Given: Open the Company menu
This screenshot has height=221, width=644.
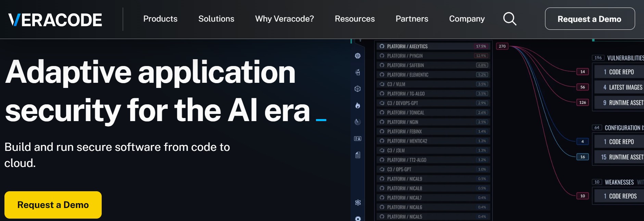Looking at the screenshot, I should [467, 19].
